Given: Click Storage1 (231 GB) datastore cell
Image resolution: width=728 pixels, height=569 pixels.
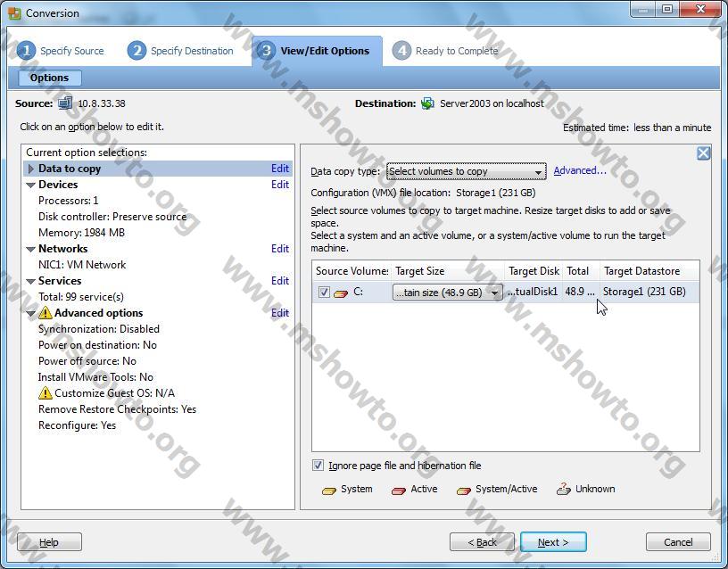Looking at the screenshot, I should [644, 292].
